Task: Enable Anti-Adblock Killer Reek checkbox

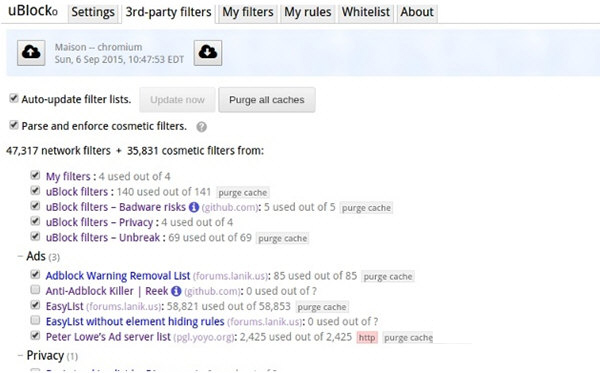Action: (35, 290)
